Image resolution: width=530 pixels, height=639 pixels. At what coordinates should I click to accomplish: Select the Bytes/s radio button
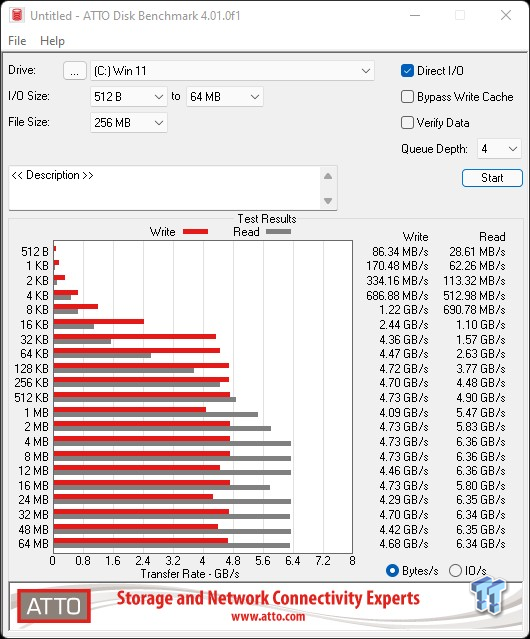392,571
